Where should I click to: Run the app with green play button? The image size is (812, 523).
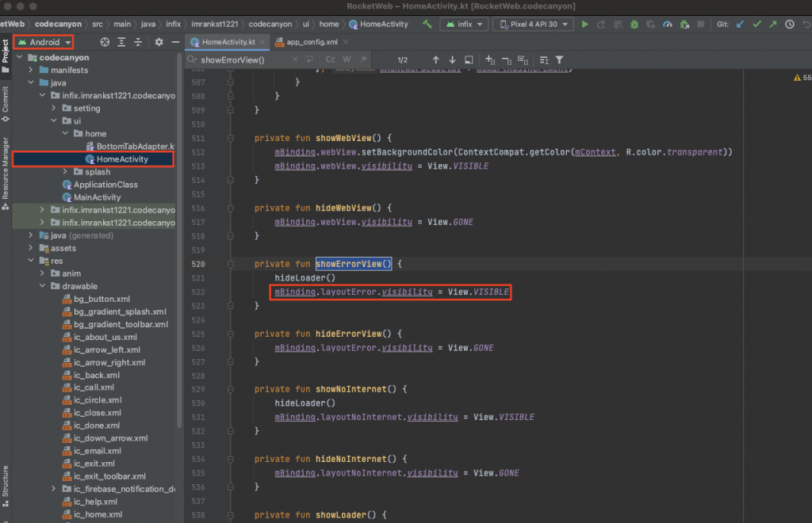(x=584, y=25)
